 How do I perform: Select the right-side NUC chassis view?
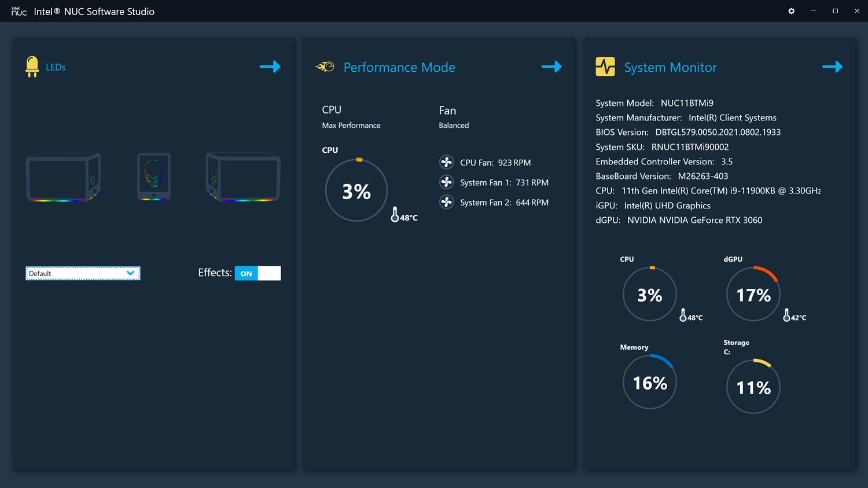tap(243, 177)
